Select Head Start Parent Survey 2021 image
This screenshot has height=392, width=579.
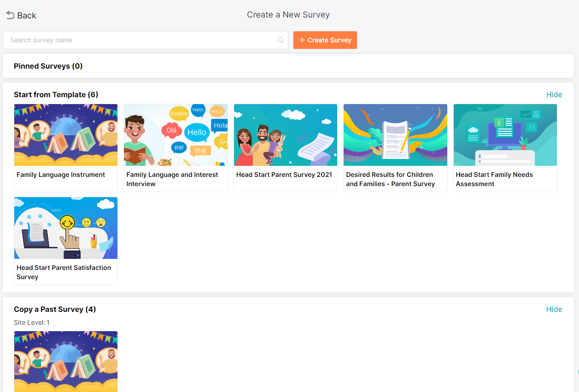pyautogui.click(x=286, y=135)
